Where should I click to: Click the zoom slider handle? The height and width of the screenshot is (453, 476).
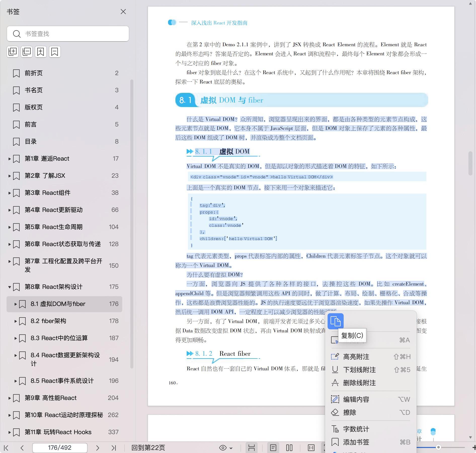[x=438, y=447]
